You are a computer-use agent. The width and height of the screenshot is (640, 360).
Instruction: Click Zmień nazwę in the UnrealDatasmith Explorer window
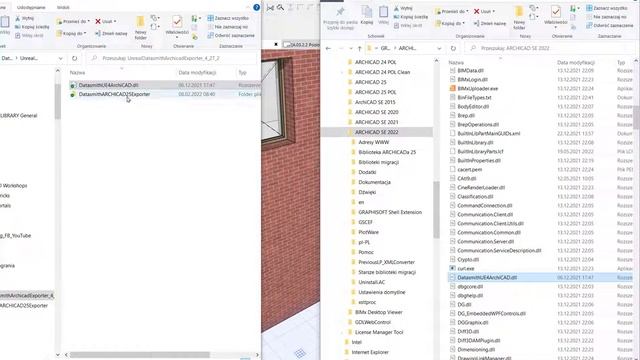click(111, 33)
